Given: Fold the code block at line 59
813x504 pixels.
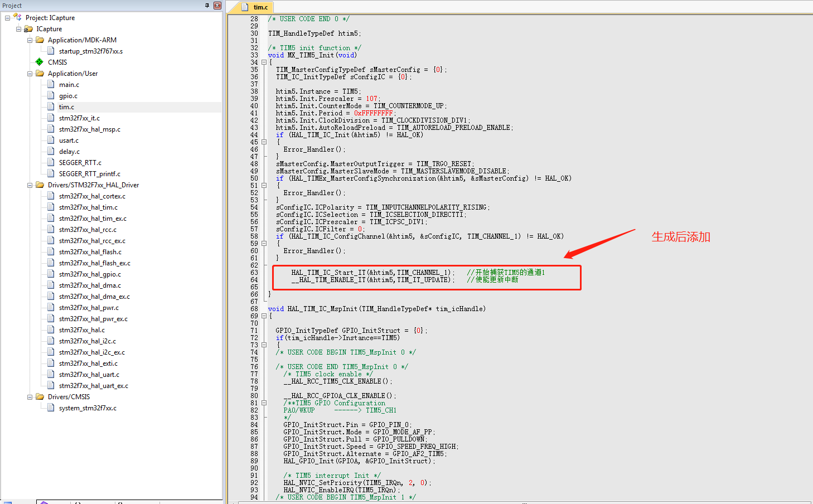Looking at the screenshot, I should pyautogui.click(x=264, y=244).
